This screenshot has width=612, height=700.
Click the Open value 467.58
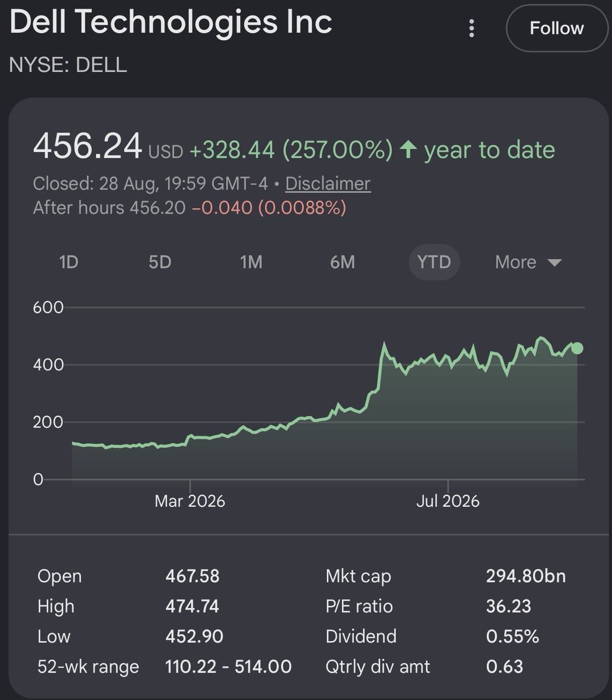point(192,576)
